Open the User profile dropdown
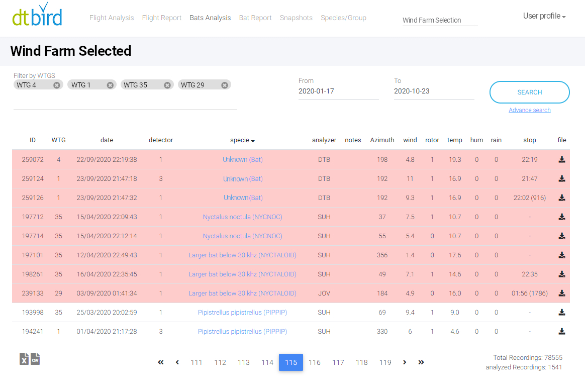 pyautogui.click(x=544, y=16)
